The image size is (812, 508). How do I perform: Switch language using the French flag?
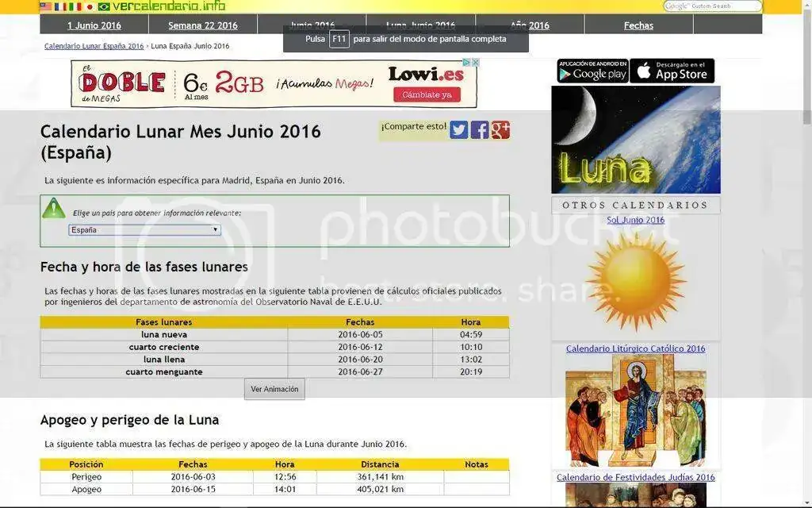point(60,6)
